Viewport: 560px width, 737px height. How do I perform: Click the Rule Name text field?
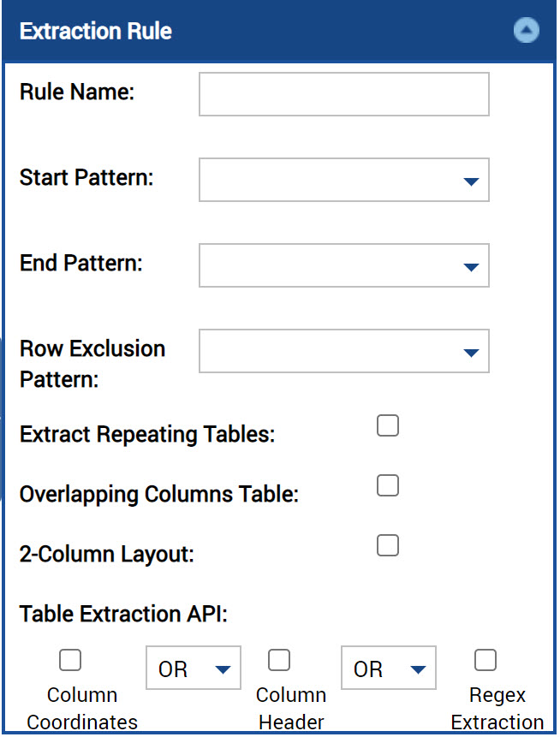click(x=343, y=94)
